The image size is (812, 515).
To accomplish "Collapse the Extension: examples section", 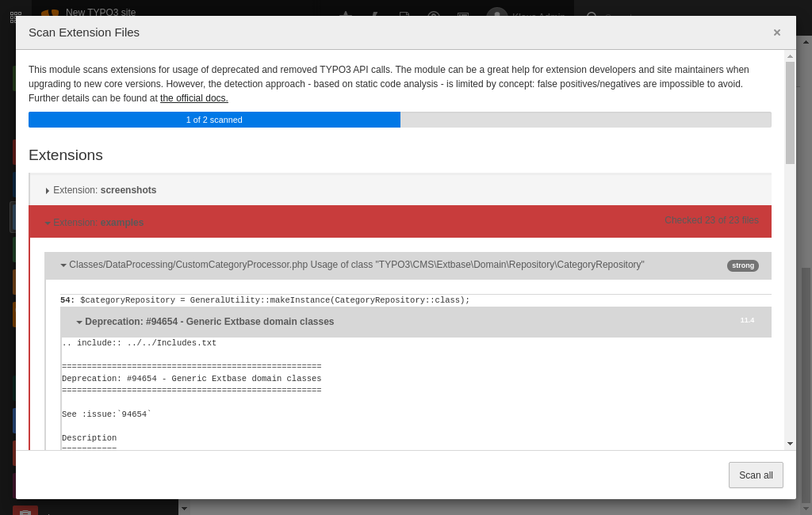I will [x=400, y=222].
